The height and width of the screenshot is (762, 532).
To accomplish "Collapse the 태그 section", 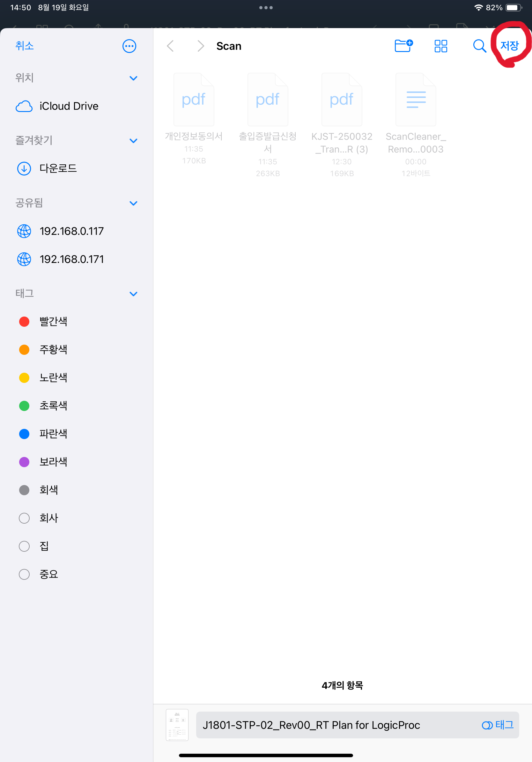I will pyautogui.click(x=133, y=294).
